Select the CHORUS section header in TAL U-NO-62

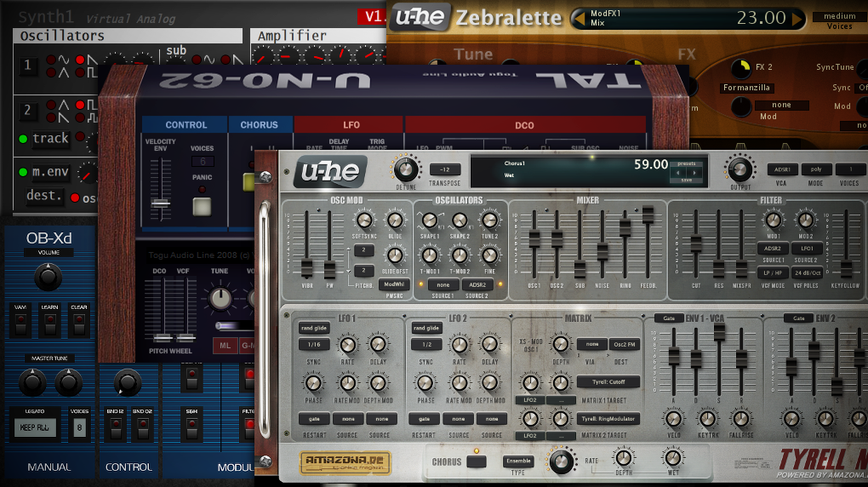tap(259, 124)
